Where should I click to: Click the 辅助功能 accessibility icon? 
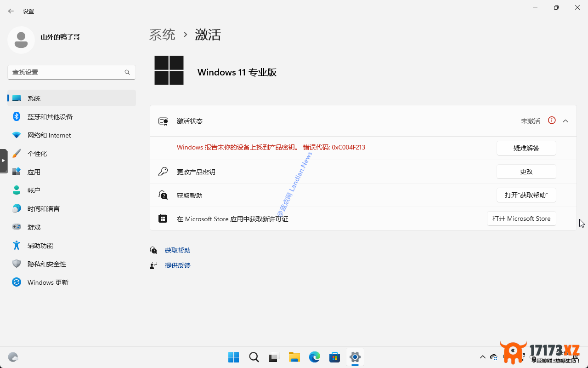17,245
